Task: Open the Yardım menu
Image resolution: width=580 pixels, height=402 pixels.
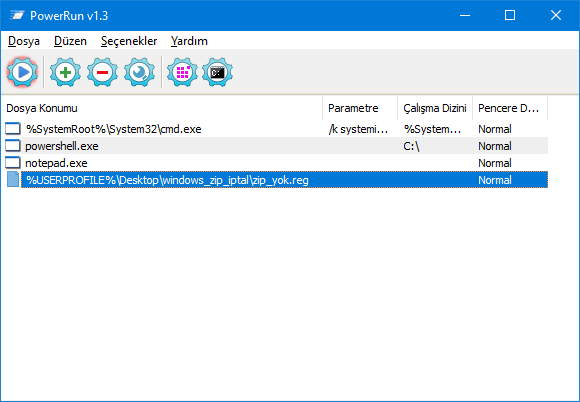Action: (x=189, y=41)
